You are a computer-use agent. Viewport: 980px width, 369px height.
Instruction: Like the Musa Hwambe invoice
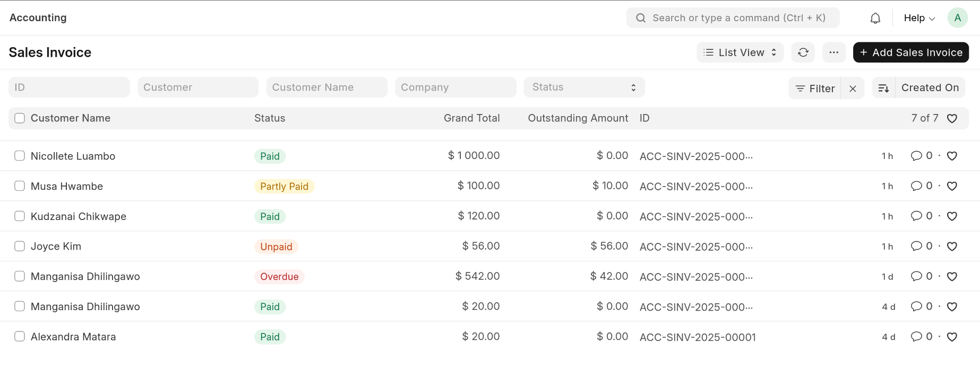click(952, 186)
